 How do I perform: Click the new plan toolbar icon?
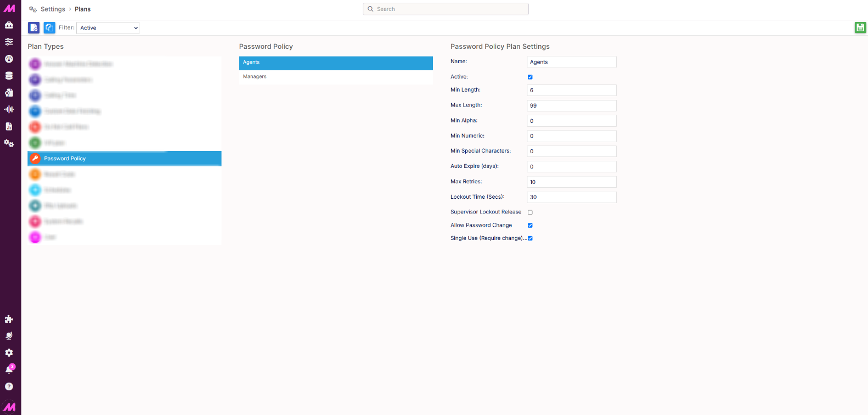34,27
